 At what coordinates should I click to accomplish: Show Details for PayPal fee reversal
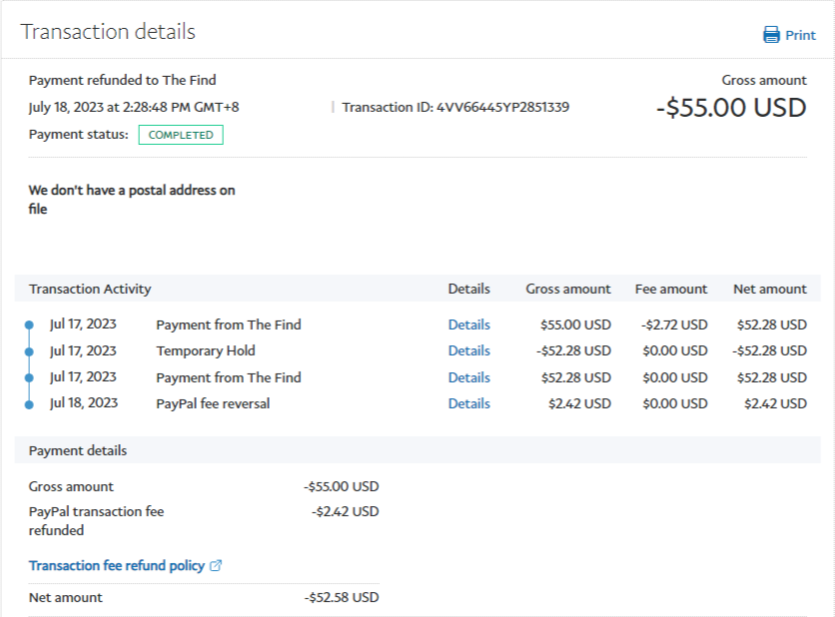[x=468, y=404]
